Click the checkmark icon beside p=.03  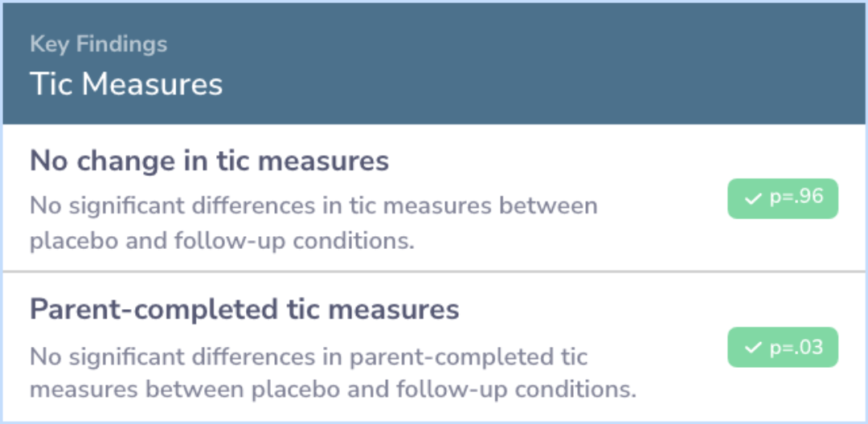(753, 348)
